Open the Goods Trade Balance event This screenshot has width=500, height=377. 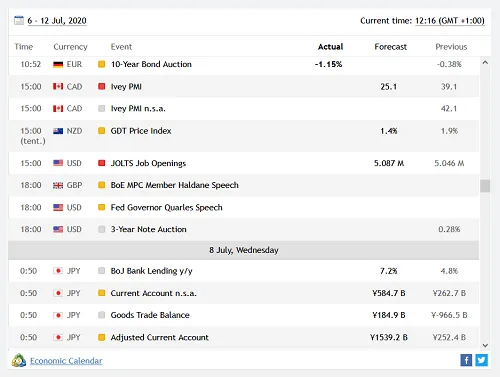[150, 315]
